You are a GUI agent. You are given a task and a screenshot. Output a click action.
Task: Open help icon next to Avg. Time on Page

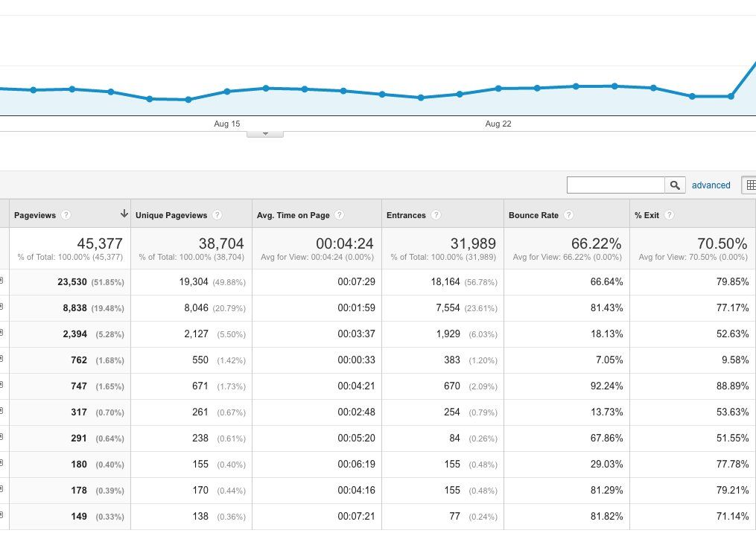340,215
